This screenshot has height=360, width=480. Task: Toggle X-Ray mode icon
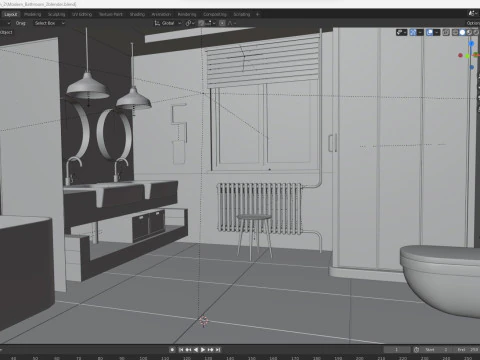pos(446,32)
